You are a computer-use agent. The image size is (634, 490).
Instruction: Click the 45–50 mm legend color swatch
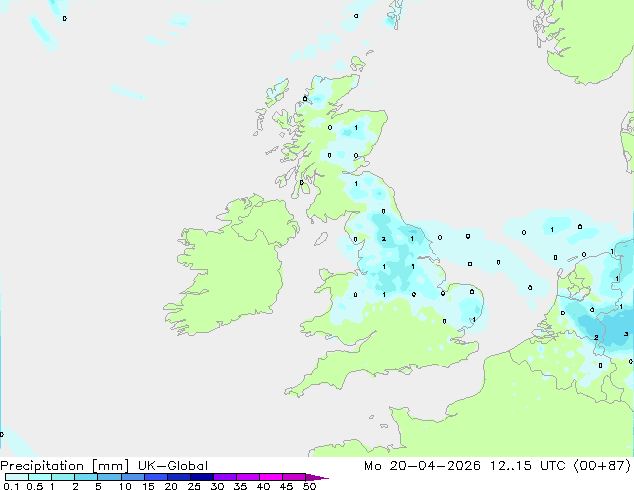tap(294, 477)
